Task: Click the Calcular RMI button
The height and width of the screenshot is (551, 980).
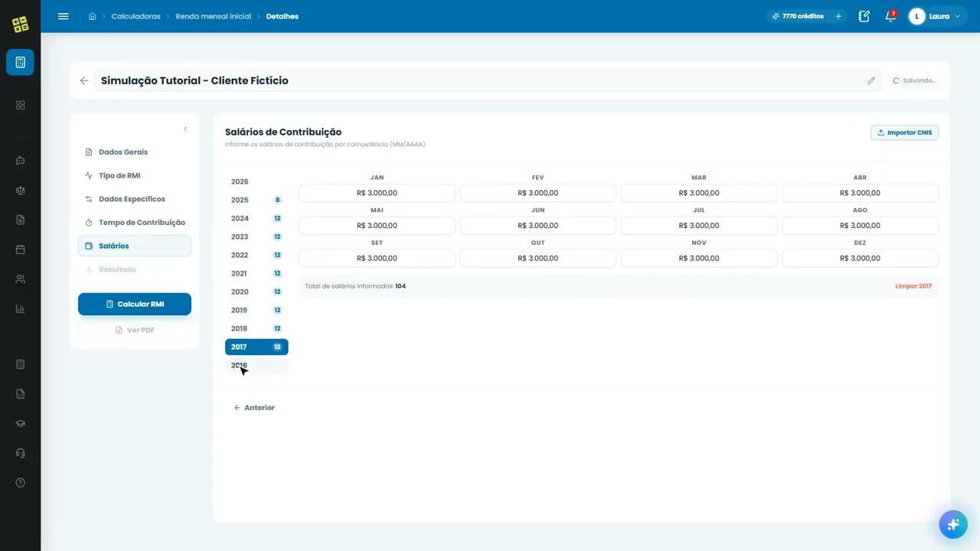Action: click(135, 304)
